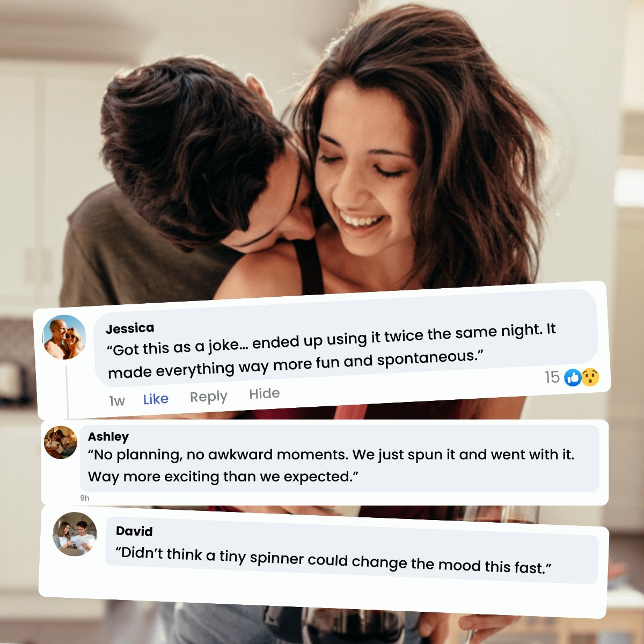The width and height of the screenshot is (644, 644).
Task: Like Jessica's comment
Action: 156,399
